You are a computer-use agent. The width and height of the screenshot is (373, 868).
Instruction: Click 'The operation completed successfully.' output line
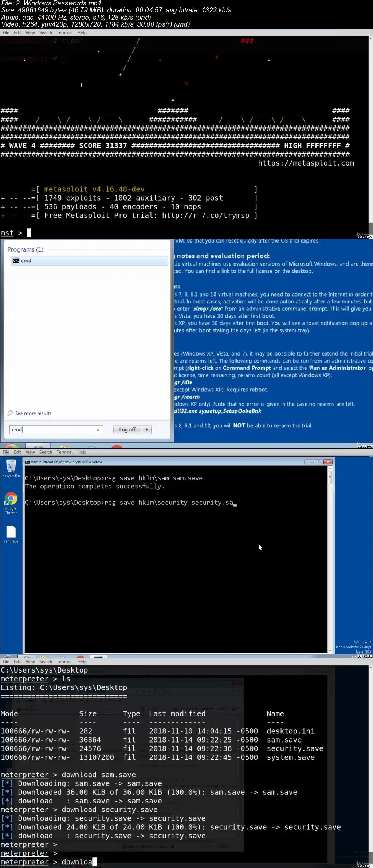pos(95,486)
